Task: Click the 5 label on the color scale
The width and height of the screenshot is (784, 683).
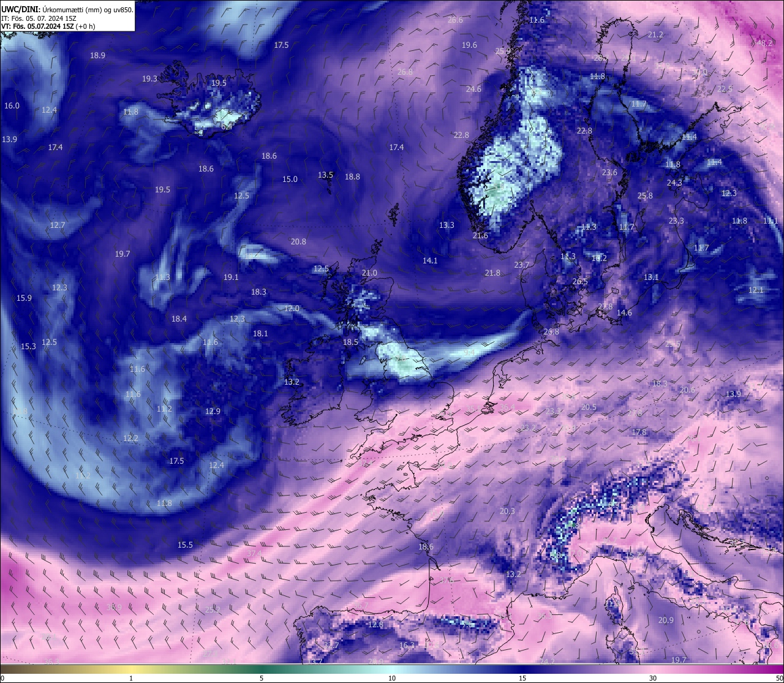Action: [x=262, y=678]
